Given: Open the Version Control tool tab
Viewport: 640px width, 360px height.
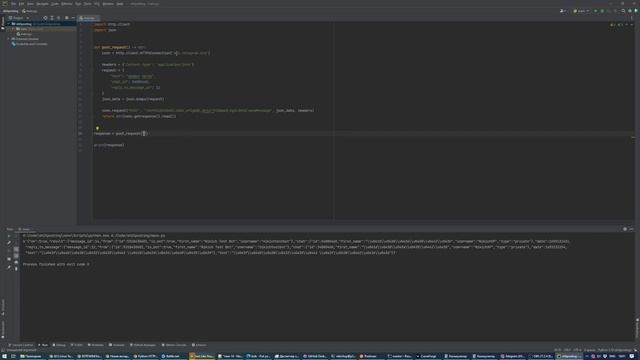Looking at the screenshot, I should coord(21,345).
